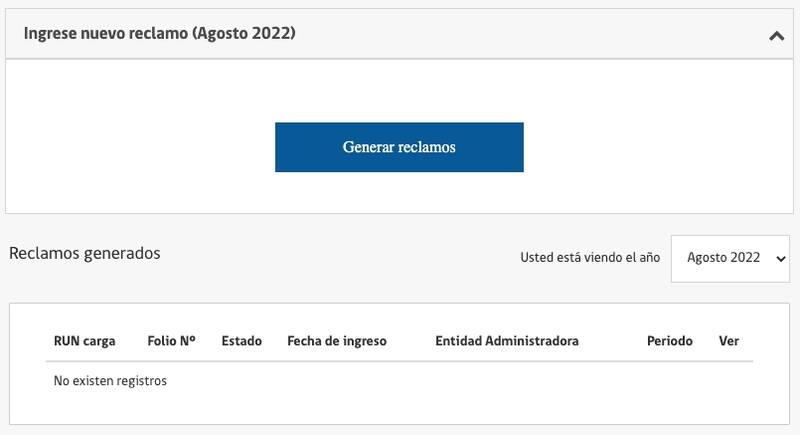Choose the Periodo column header
This screenshot has height=435, width=800.
coord(669,341)
